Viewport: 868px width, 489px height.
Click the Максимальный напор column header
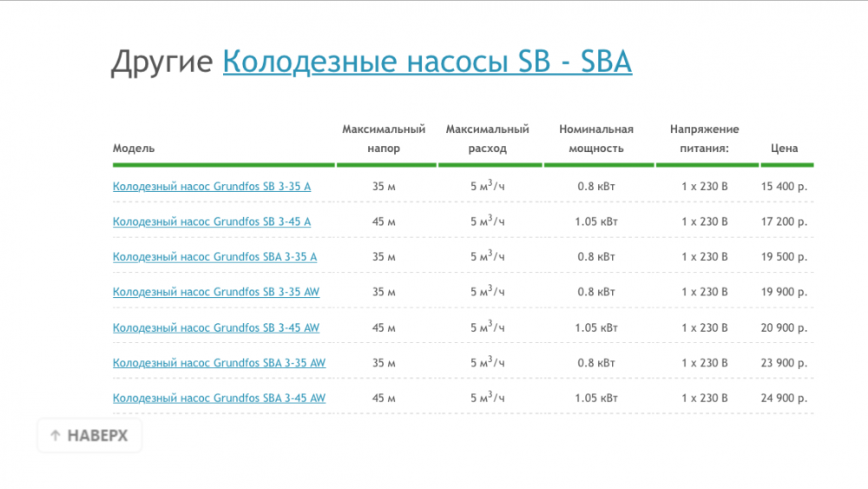[x=384, y=139]
